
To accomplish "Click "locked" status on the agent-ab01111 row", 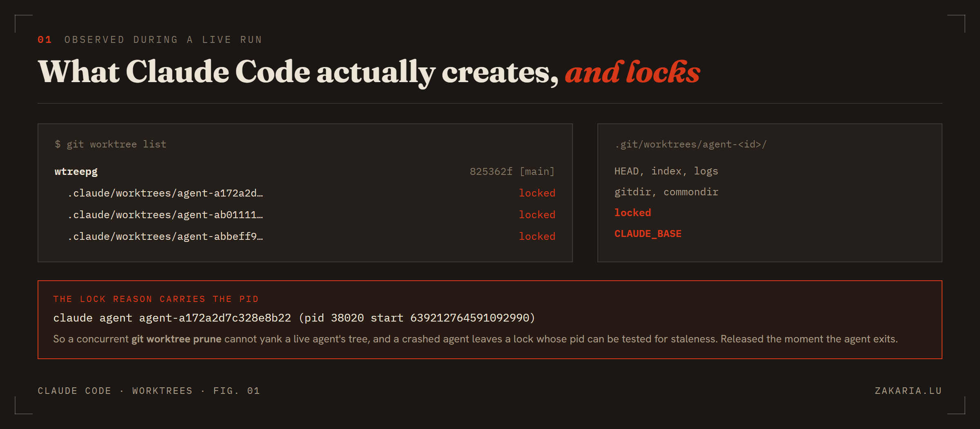I will 537,215.
